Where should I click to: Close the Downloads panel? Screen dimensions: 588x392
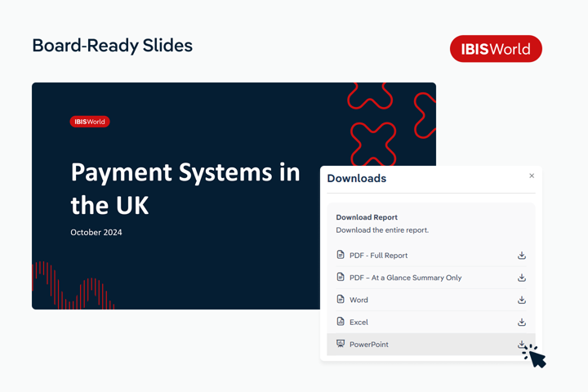pyautogui.click(x=532, y=176)
